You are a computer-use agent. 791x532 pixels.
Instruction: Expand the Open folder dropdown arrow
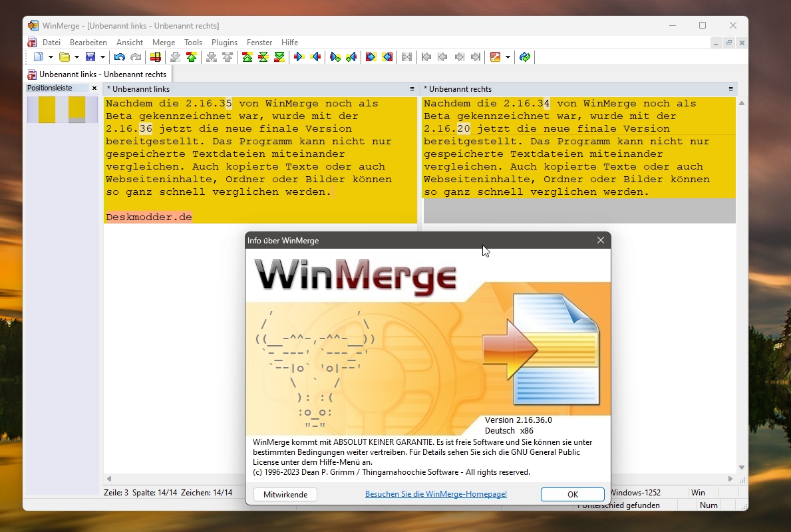(x=77, y=57)
